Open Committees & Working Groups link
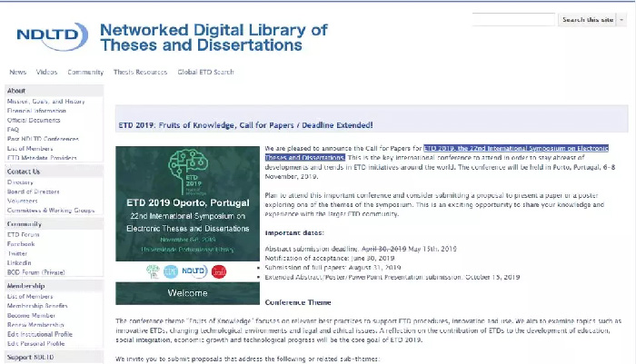 tap(51, 211)
